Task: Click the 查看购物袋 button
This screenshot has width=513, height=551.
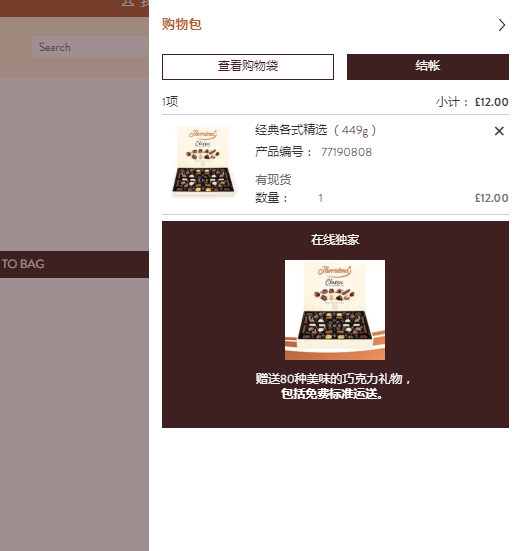Action: 248,67
